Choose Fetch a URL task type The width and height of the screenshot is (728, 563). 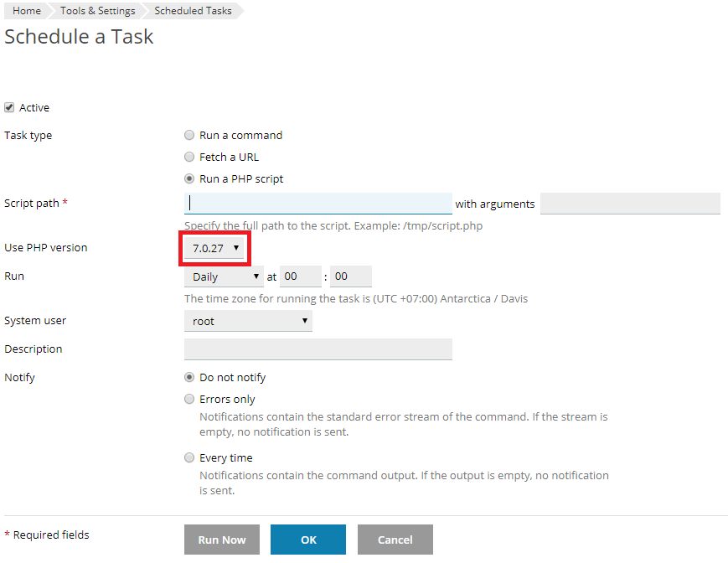(x=189, y=157)
